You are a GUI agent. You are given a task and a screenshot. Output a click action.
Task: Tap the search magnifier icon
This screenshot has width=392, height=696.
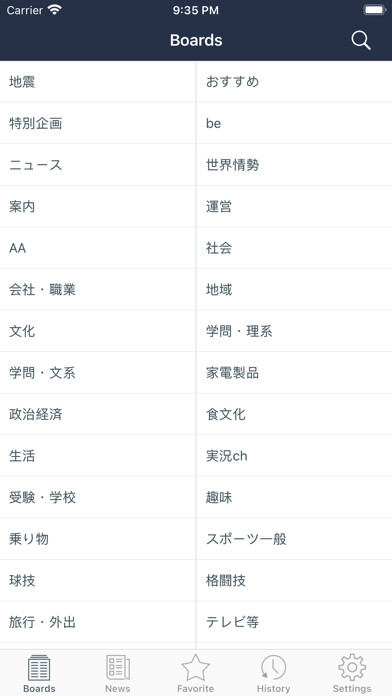[x=361, y=40]
